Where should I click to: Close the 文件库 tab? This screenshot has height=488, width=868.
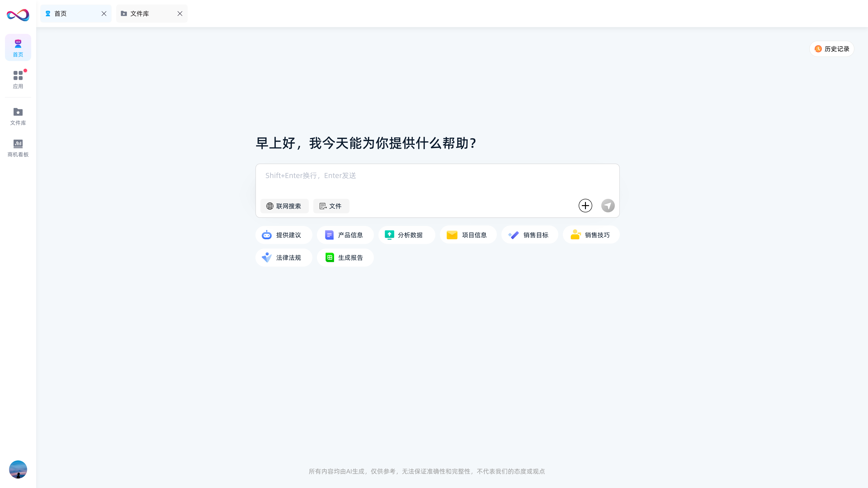click(180, 14)
